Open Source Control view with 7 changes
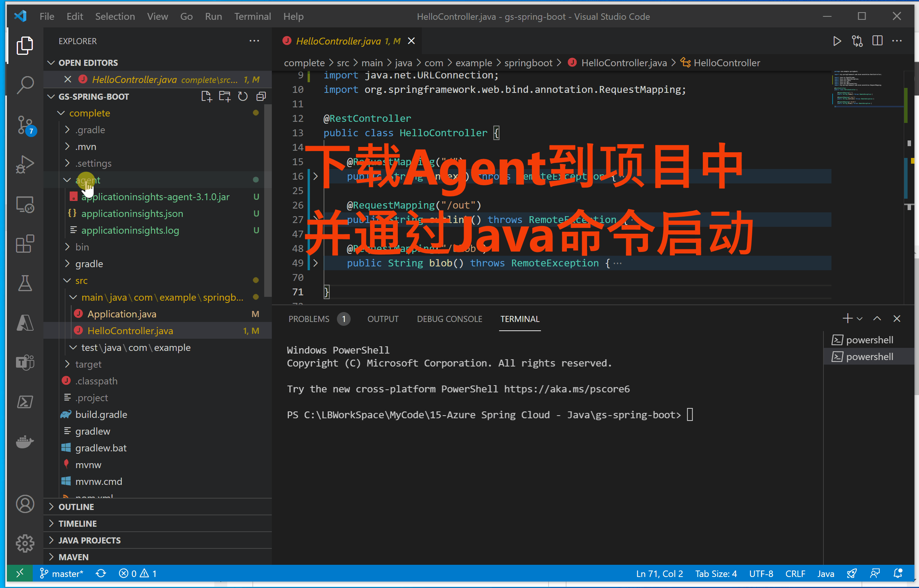Image resolution: width=919 pixels, height=588 pixels. point(25,125)
